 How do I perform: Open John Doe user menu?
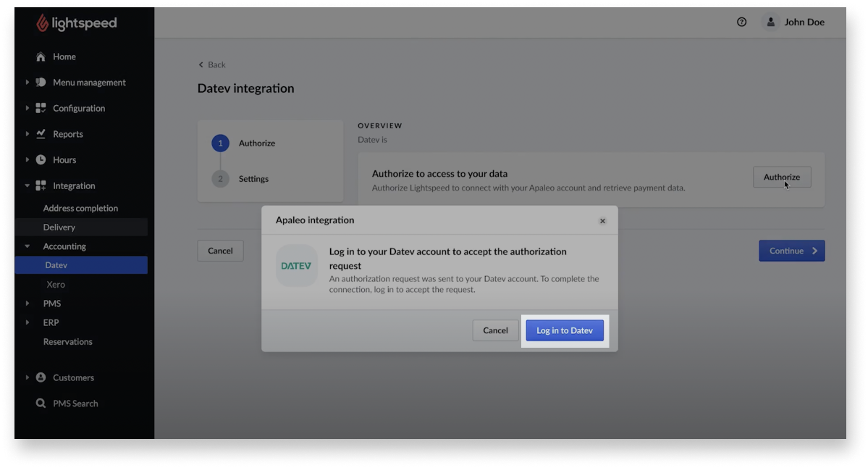click(793, 22)
